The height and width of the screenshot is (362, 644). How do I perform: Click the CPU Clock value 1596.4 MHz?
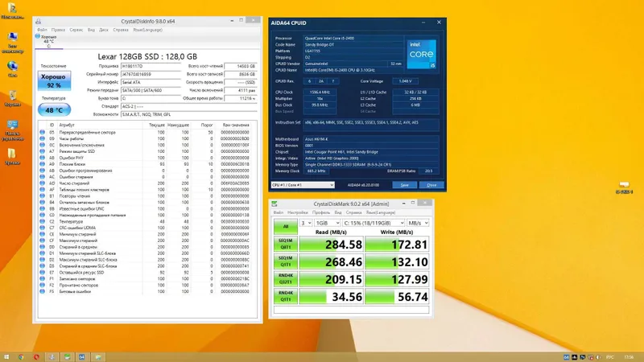click(x=320, y=93)
